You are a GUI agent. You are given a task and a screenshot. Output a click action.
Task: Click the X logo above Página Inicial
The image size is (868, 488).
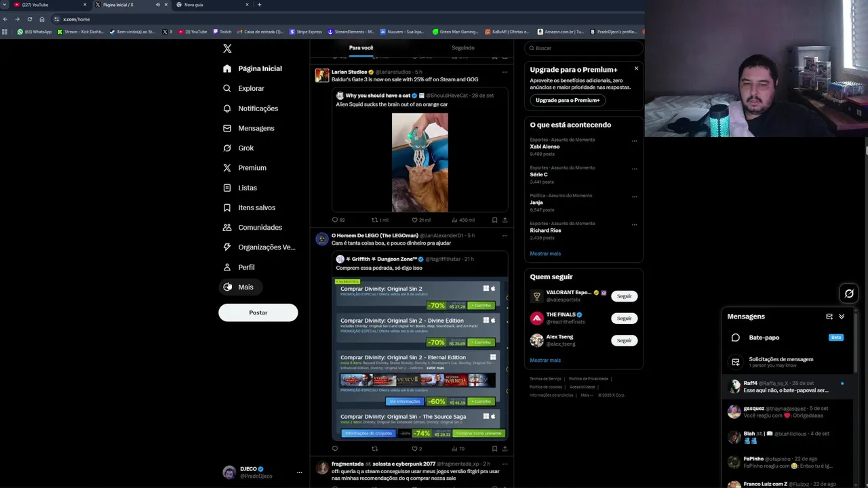[227, 48]
